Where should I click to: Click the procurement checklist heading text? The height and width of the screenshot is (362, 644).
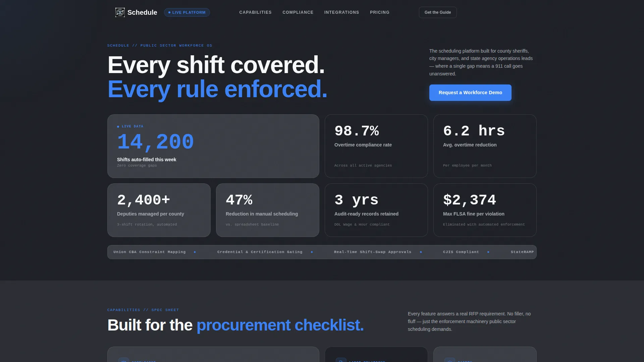tap(280, 325)
